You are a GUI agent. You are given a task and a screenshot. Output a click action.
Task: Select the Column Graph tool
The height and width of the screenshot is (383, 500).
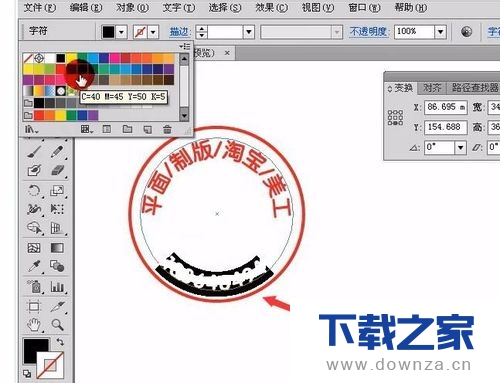pyautogui.click(x=57, y=286)
